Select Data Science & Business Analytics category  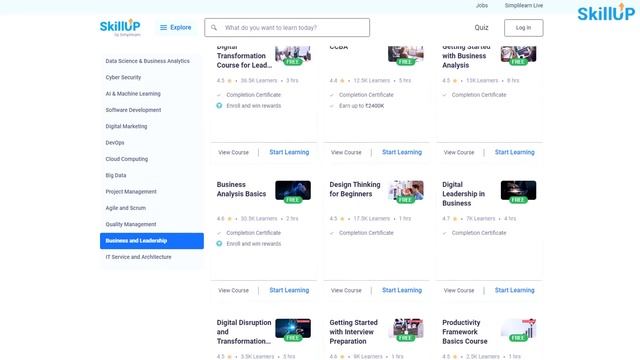(147, 61)
